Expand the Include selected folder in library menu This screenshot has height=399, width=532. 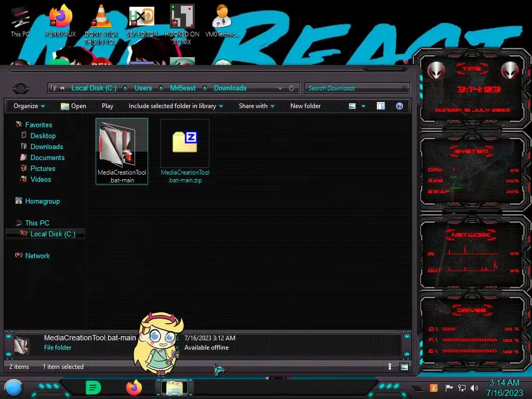pos(176,106)
